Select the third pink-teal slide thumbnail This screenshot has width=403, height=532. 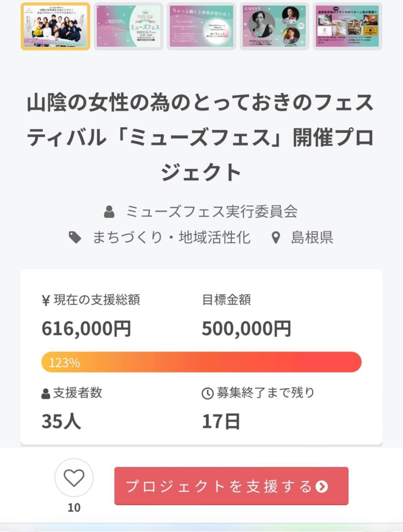tap(201, 26)
